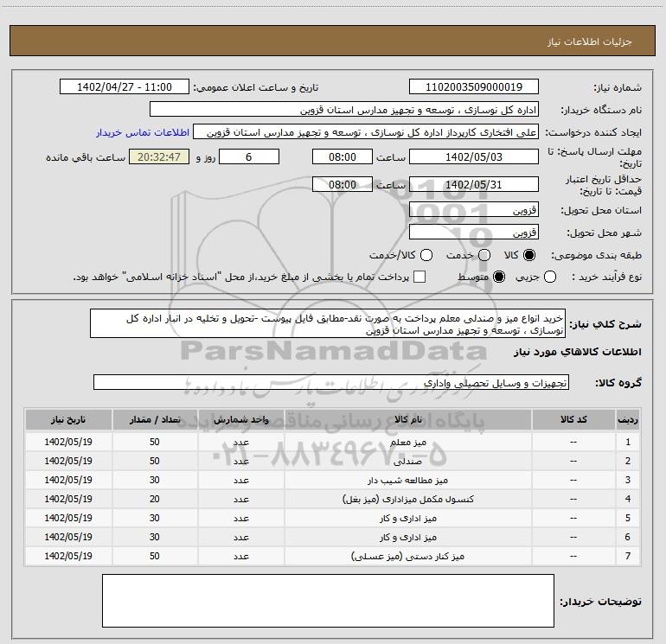This screenshot has width=666, height=644.
Task: Click the اطلاعات کالاهای مورد نیاز section heading
Action: point(578,352)
